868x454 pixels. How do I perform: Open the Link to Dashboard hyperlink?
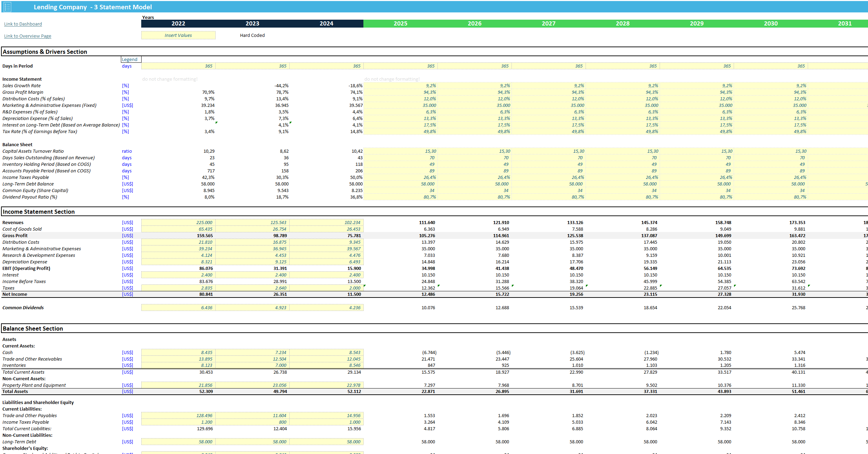tap(23, 23)
